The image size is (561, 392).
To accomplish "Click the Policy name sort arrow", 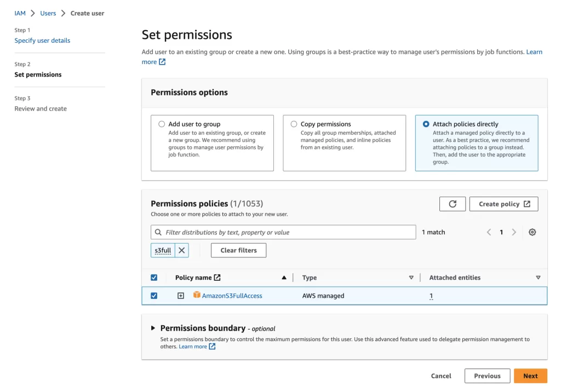I will click(x=284, y=277).
